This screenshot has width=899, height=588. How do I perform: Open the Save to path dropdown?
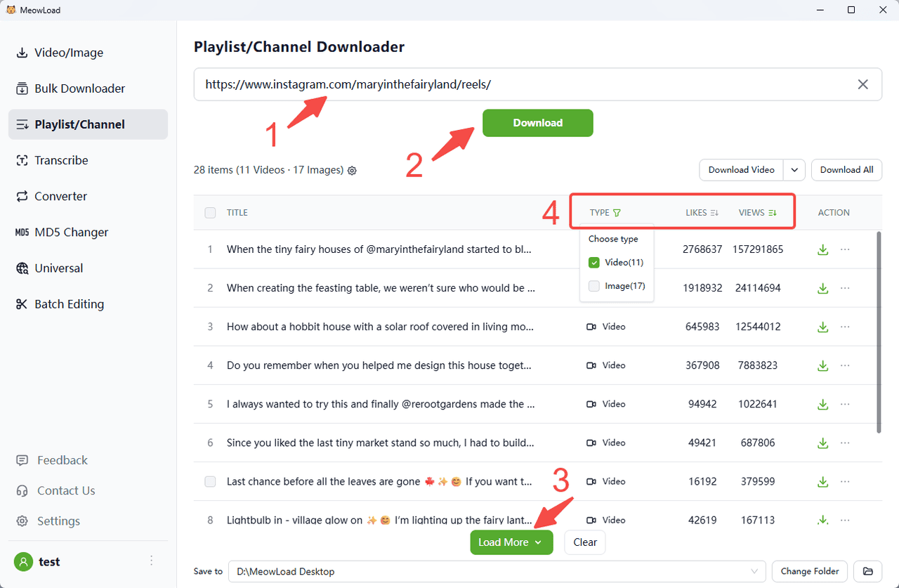[756, 571]
